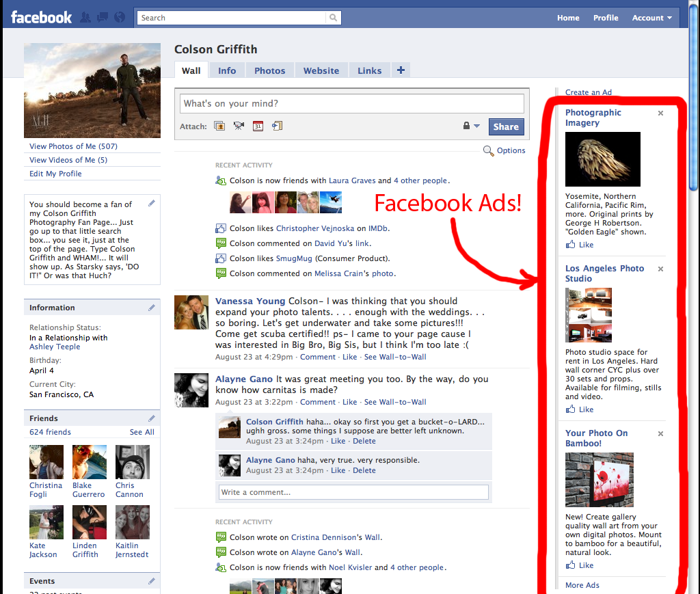Screen dimensions: 700x594
Task: Click the What's on your mind field
Action: tap(352, 104)
